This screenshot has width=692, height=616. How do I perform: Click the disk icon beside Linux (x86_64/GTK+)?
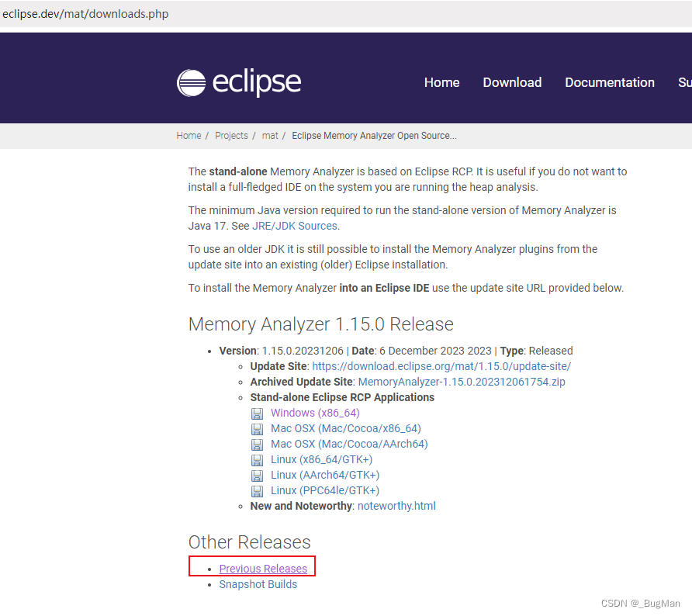pos(257,460)
